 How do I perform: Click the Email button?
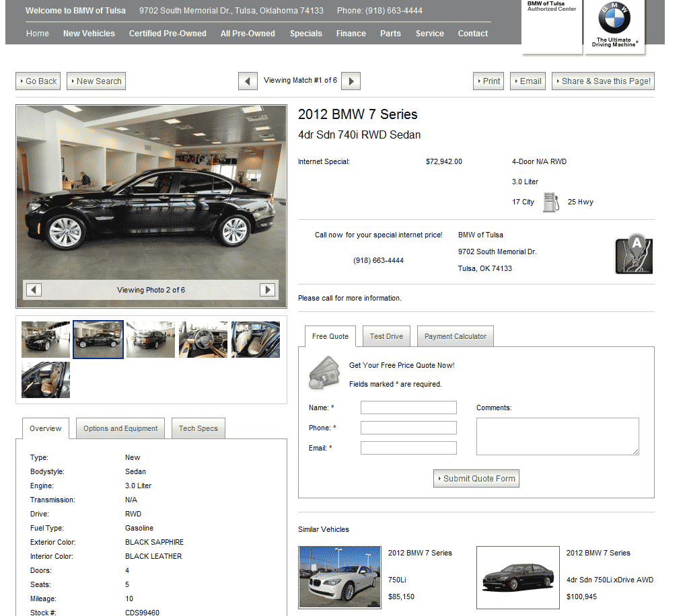(x=528, y=81)
